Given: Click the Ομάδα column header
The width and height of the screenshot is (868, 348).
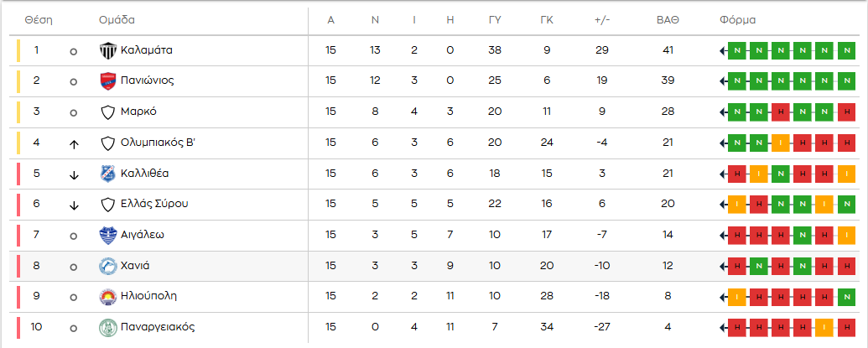Looking at the screenshot, I should pyautogui.click(x=117, y=20).
